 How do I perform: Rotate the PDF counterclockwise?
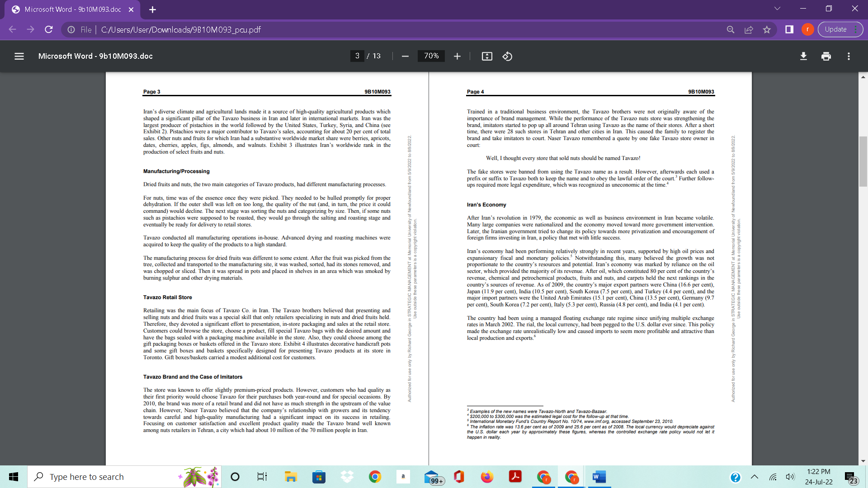(x=507, y=56)
